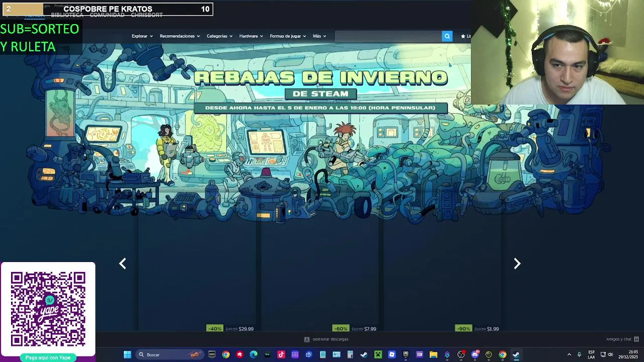The image size is (644, 362).
Task: Click the -60% discount badge
Action: pos(341,329)
